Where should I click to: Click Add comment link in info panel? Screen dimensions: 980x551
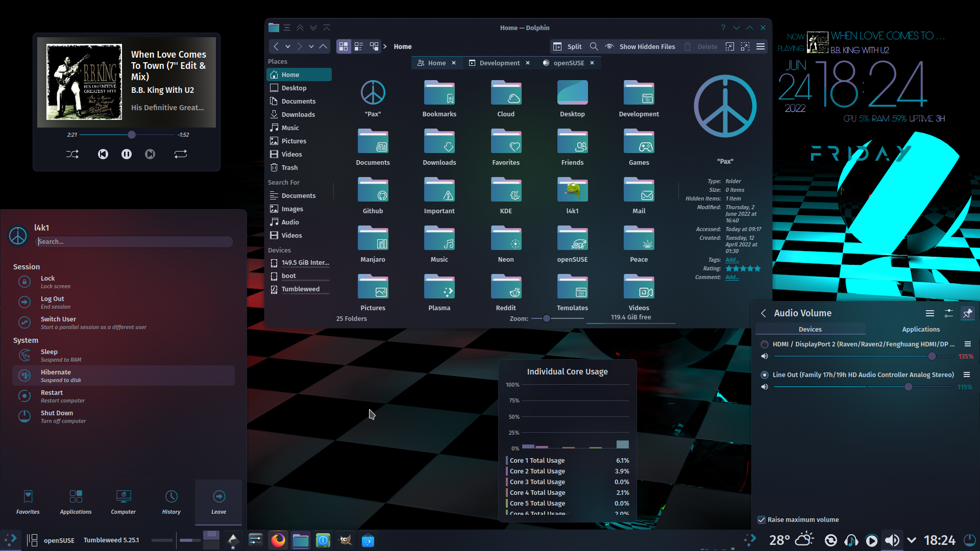pyautogui.click(x=732, y=277)
